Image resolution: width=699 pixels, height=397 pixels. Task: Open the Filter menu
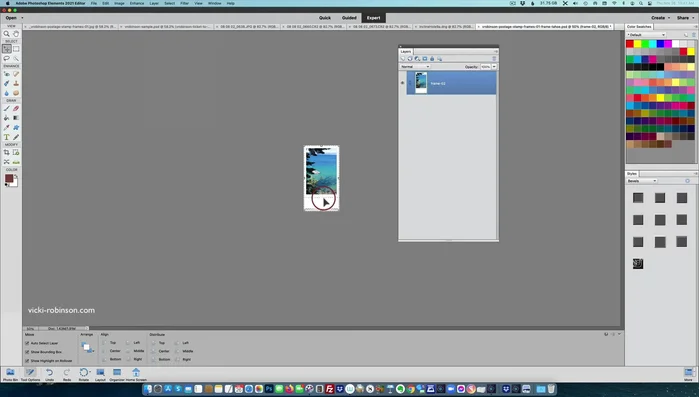tap(185, 3)
